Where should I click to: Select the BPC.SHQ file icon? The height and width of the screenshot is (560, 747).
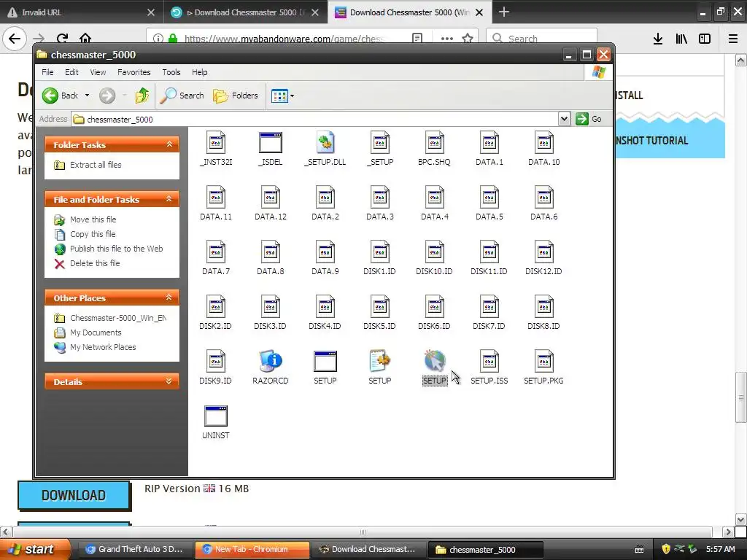point(435,142)
